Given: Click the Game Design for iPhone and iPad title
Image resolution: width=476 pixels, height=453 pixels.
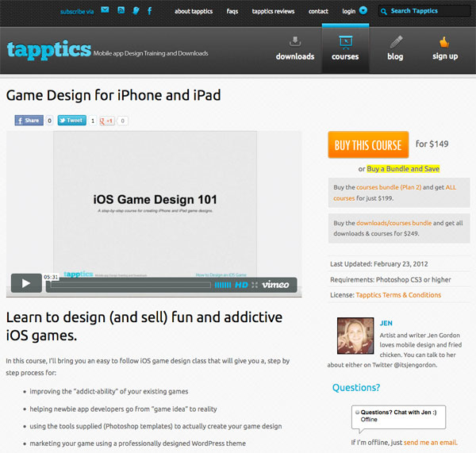Looking at the screenshot, I should pyautogui.click(x=113, y=95).
